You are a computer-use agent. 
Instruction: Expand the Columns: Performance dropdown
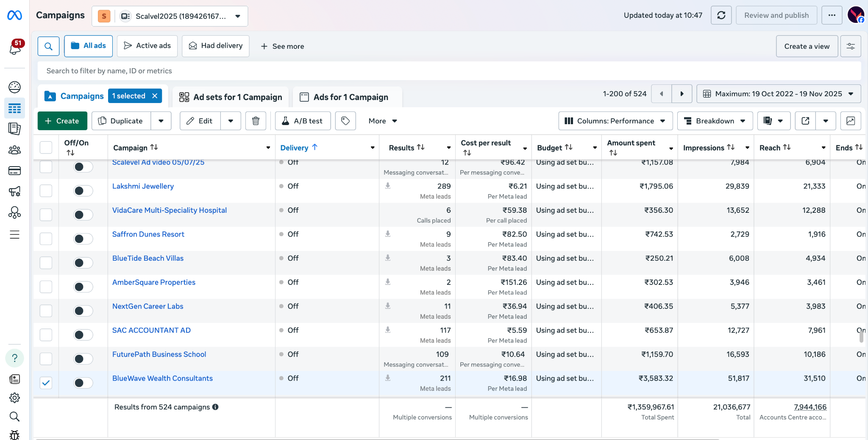(x=615, y=121)
